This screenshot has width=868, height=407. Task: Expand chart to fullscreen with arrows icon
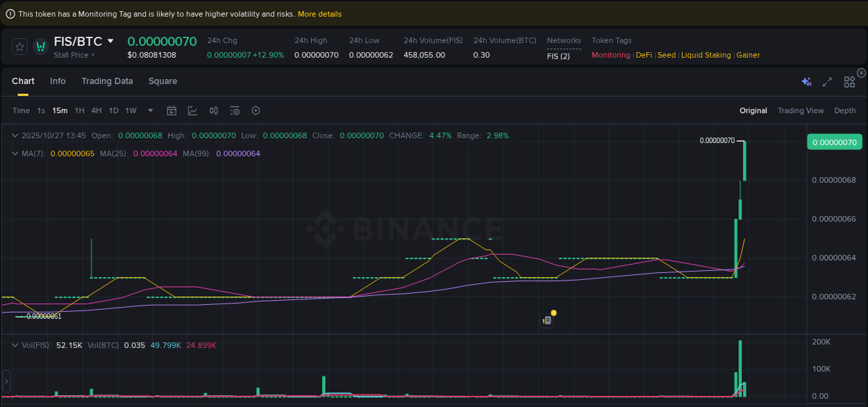827,81
